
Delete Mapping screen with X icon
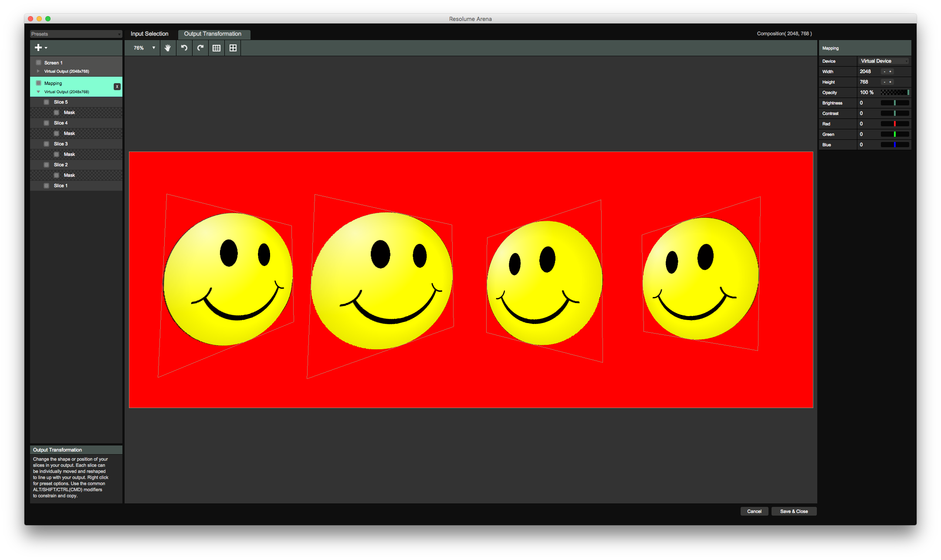(117, 87)
